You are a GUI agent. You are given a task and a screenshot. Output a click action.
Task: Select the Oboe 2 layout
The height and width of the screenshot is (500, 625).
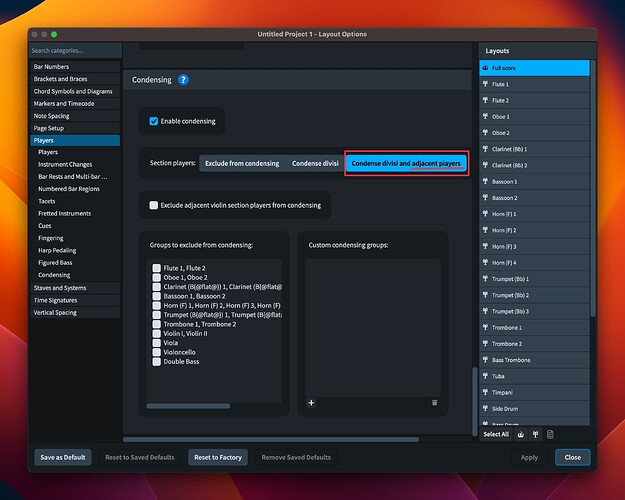click(535, 133)
